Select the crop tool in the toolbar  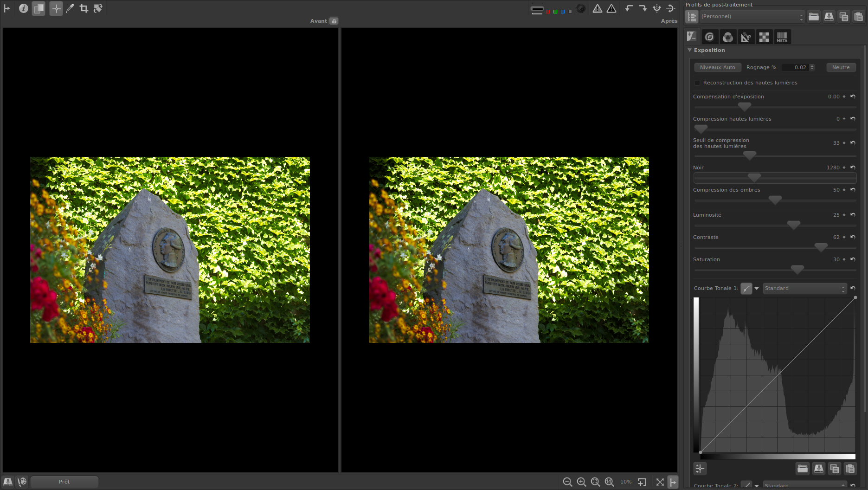(x=84, y=8)
